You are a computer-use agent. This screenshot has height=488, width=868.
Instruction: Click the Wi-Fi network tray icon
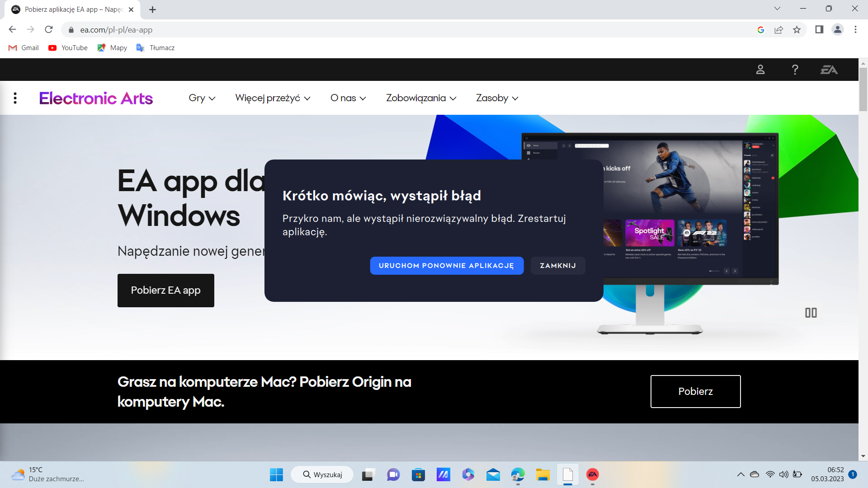tap(770, 474)
